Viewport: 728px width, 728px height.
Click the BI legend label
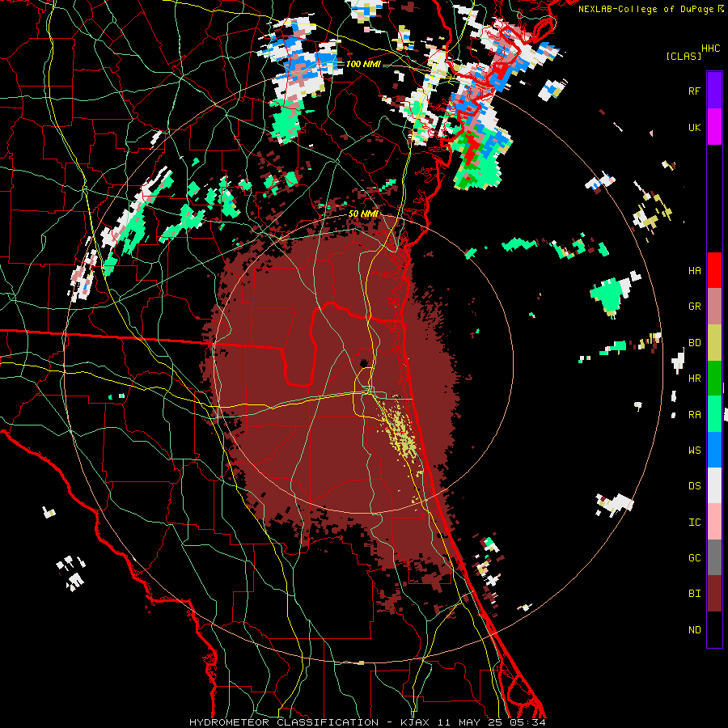(694, 594)
